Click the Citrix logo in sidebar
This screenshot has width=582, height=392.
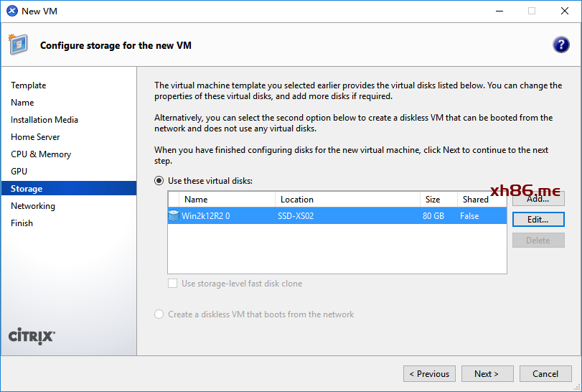pos(32,336)
